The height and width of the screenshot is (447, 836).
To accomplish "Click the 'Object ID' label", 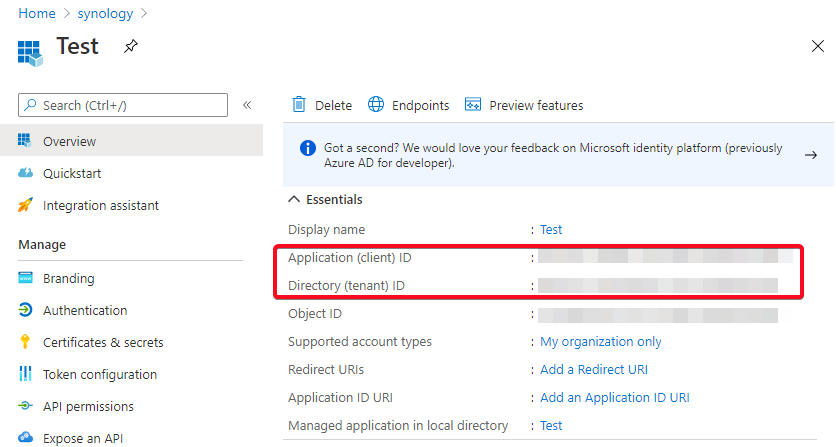I will point(315,314).
